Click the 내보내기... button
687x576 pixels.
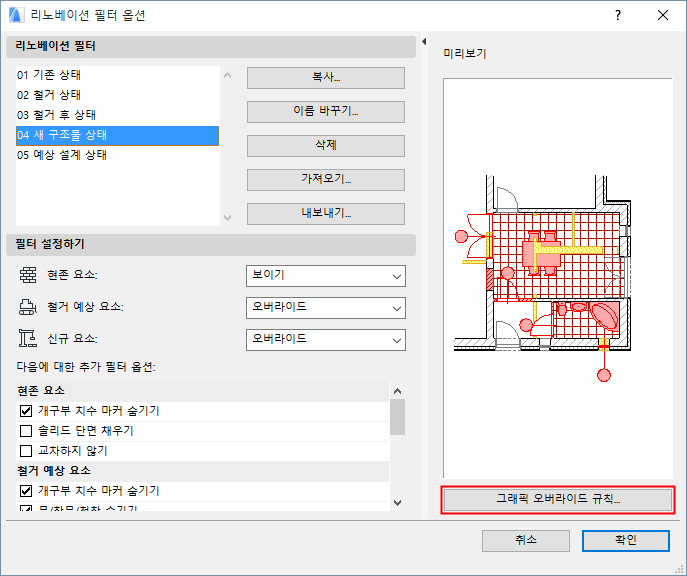click(x=326, y=214)
